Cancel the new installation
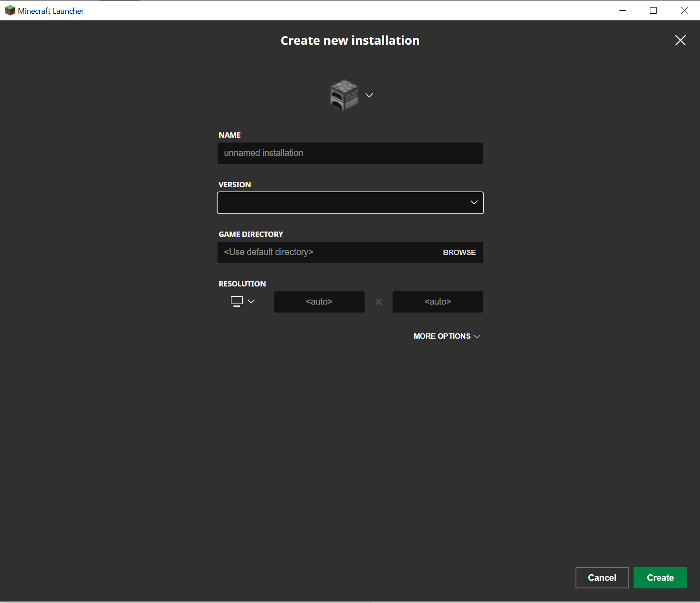Viewport: 700px width, 603px height. click(602, 578)
